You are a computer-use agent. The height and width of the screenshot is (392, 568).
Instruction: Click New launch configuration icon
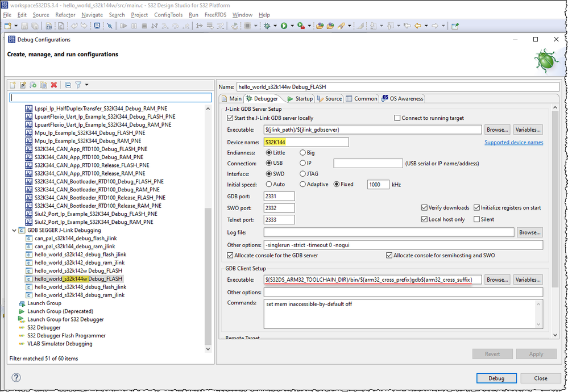coord(13,85)
